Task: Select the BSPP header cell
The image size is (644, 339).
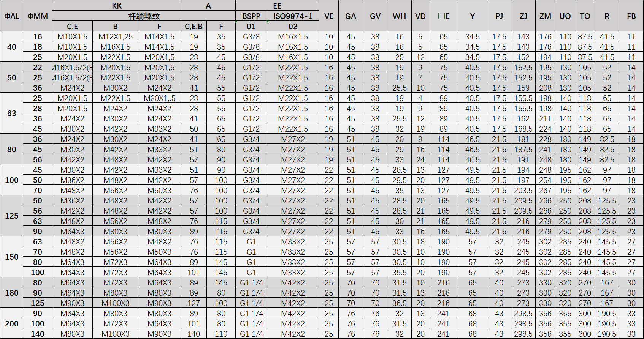Action: [251, 16]
